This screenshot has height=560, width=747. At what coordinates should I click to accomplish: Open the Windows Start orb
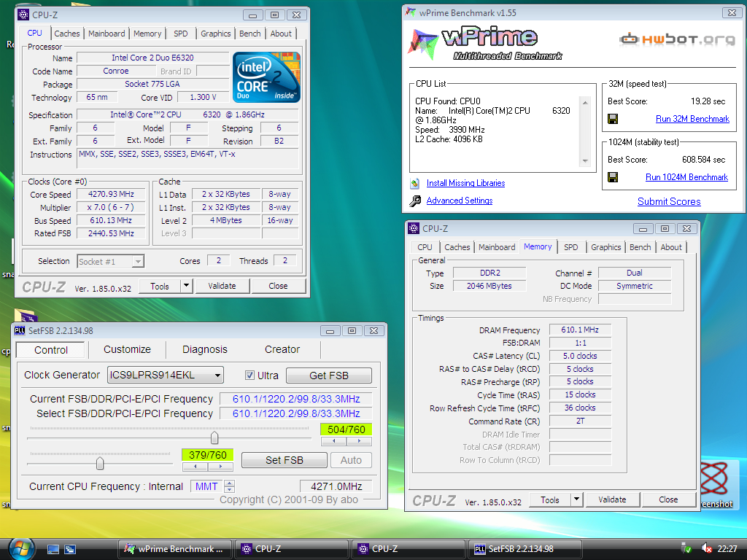click(x=21, y=549)
